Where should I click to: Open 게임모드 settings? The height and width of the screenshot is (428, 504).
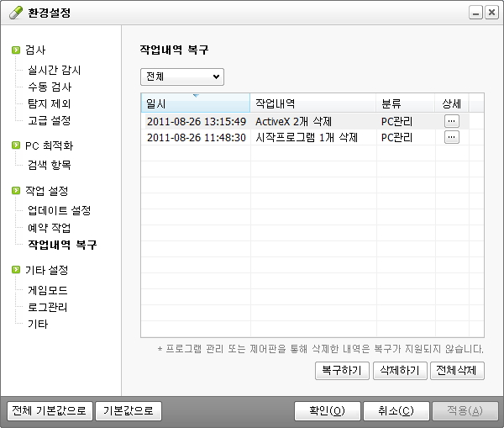(x=47, y=290)
